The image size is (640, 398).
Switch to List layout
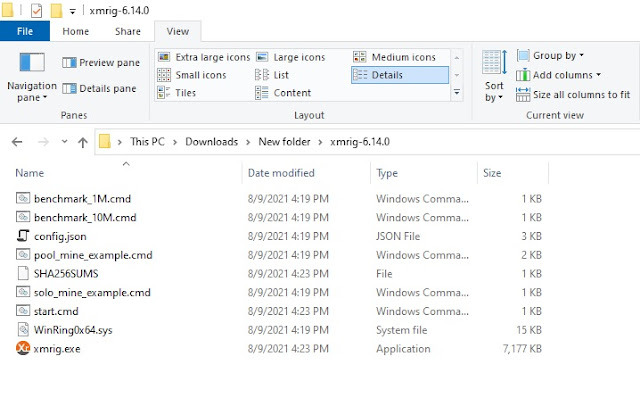pos(272,75)
